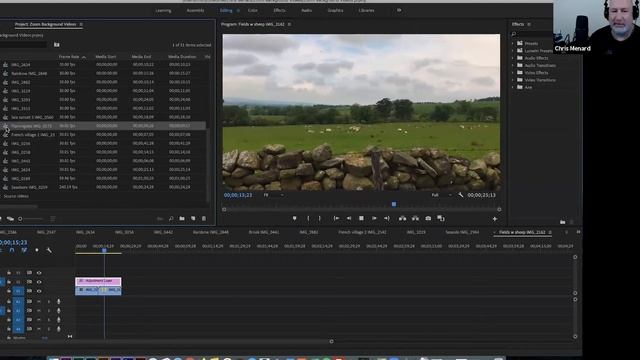640x360 pixels.
Task: Hide track V1 with its eye icon
Action: pos(39,291)
